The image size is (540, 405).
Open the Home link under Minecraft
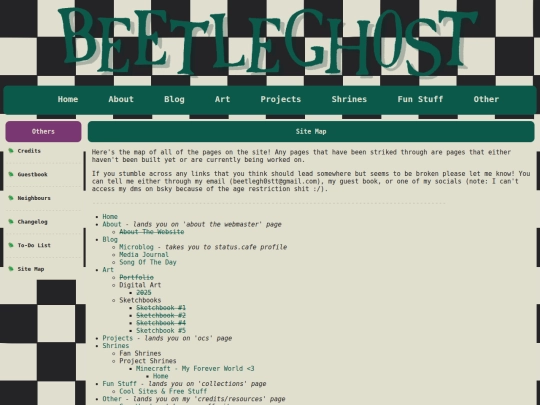click(160, 376)
